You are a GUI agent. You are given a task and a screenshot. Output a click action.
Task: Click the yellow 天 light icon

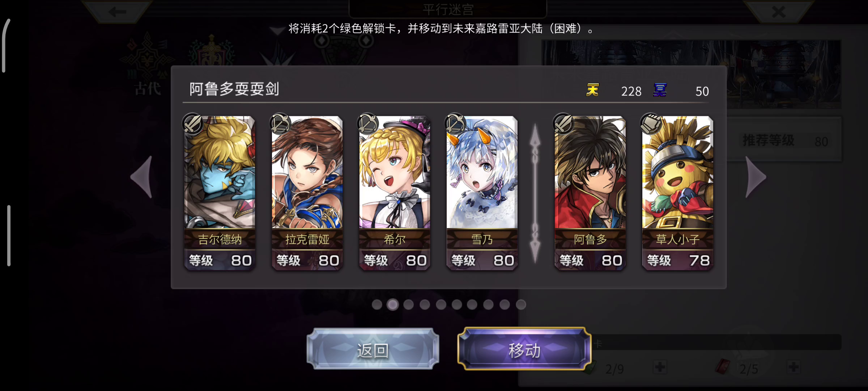(592, 90)
